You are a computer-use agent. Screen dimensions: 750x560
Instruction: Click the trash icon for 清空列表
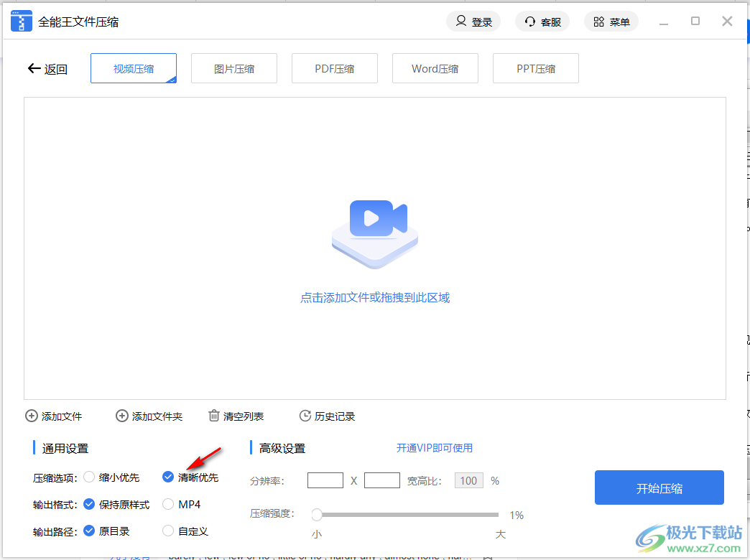point(214,416)
